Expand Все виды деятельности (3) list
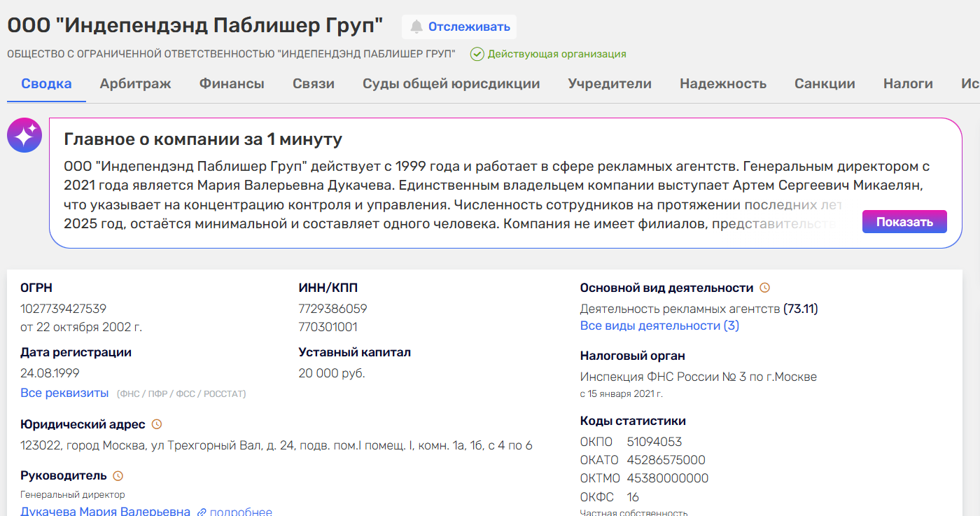 [x=659, y=326]
